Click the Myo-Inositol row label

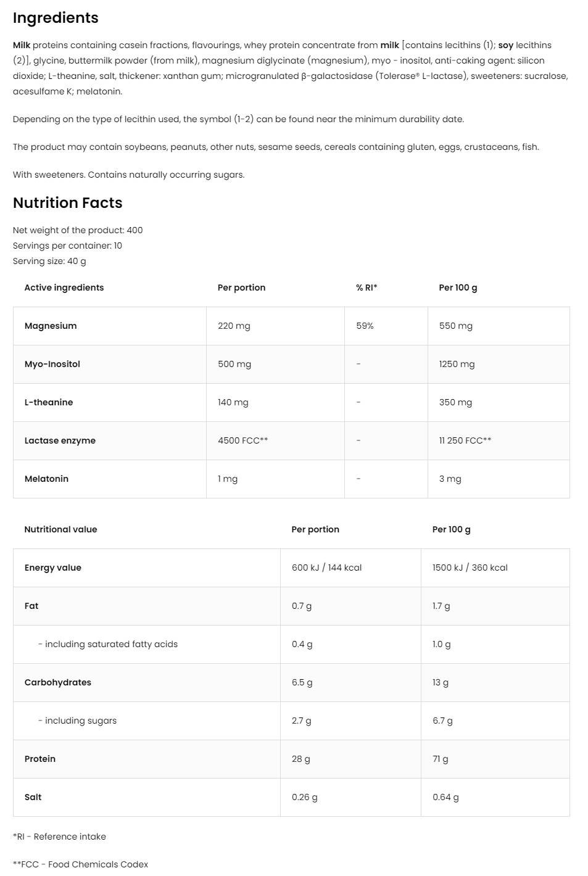click(x=52, y=364)
